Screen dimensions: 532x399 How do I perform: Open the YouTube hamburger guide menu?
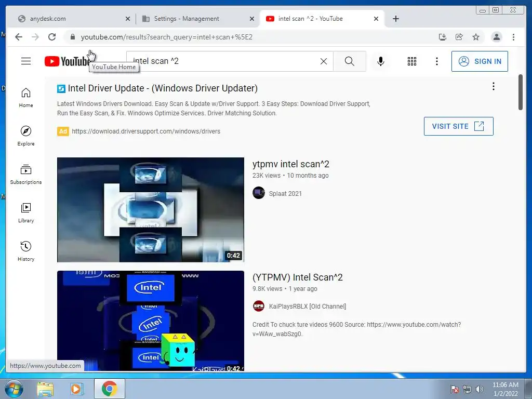(x=26, y=61)
